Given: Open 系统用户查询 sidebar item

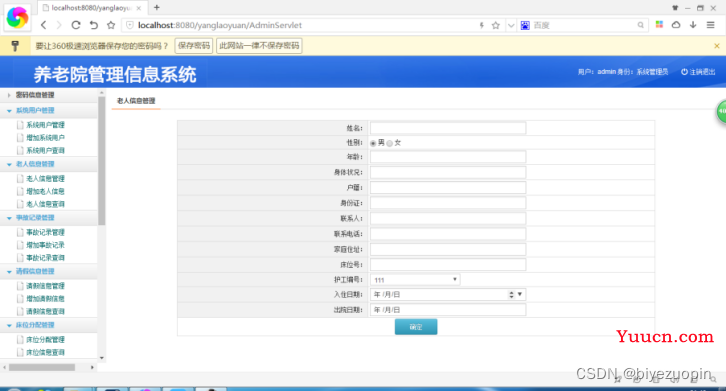Looking at the screenshot, I should coord(45,151).
